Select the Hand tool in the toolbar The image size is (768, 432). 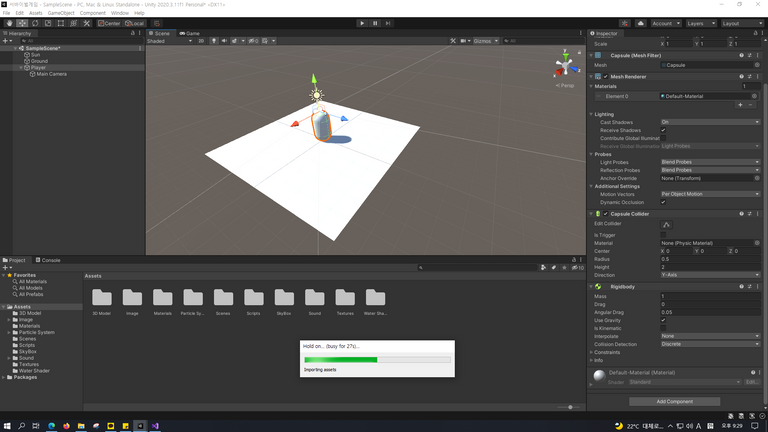[x=9, y=23]
